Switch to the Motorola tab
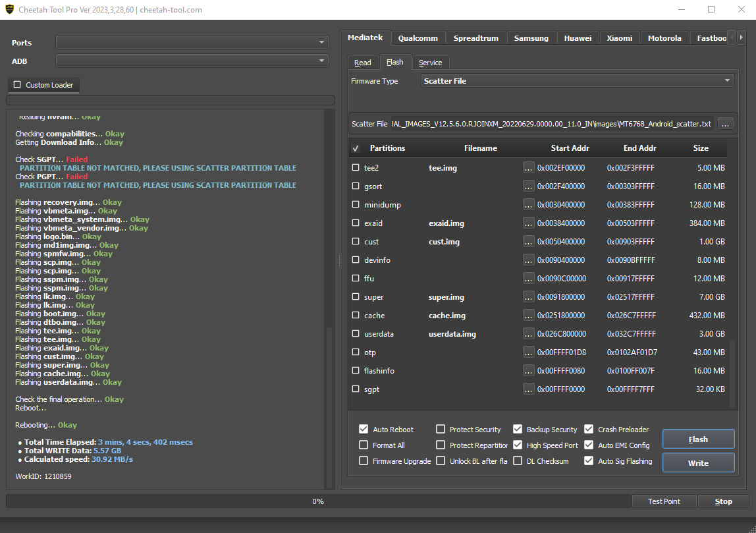756x533 pixels. click(664, 38)
